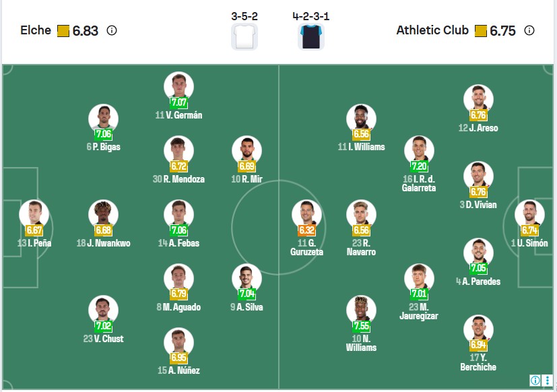Click the info icon at the pitch's bottom-right corner

(x=535, y=381)
